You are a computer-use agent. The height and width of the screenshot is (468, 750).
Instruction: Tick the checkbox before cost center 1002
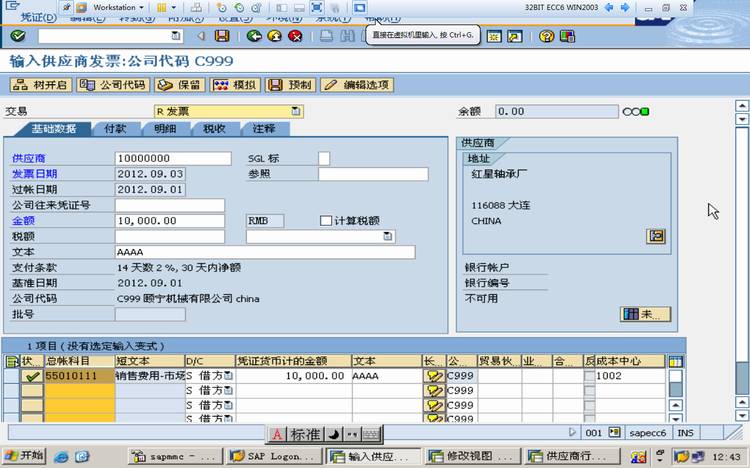[589, 376]
